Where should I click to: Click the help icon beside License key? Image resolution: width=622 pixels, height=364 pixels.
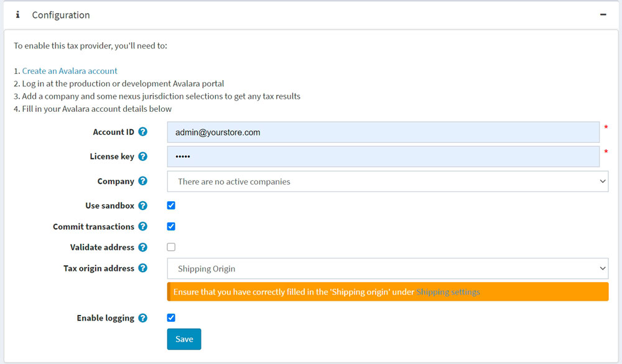[x=142, y=157]
